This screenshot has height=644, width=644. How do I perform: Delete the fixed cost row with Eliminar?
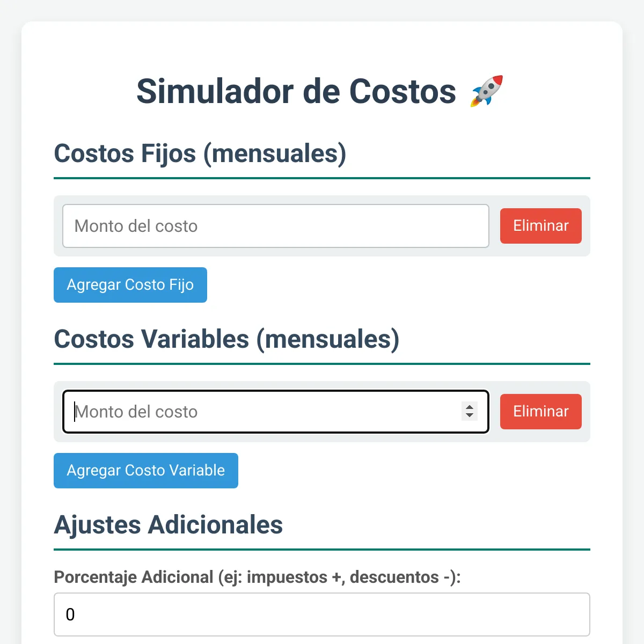pyautogui.click(x=540, y=226)
